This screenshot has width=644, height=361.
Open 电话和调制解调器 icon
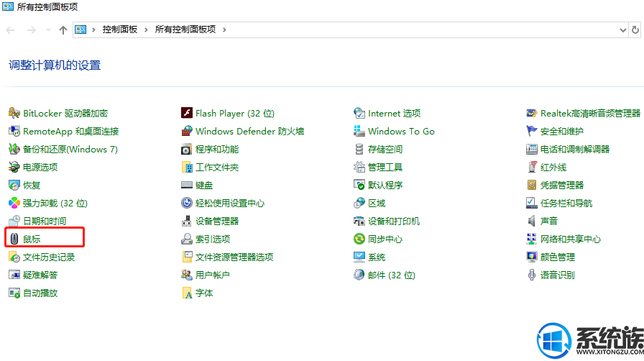(531, 150)
